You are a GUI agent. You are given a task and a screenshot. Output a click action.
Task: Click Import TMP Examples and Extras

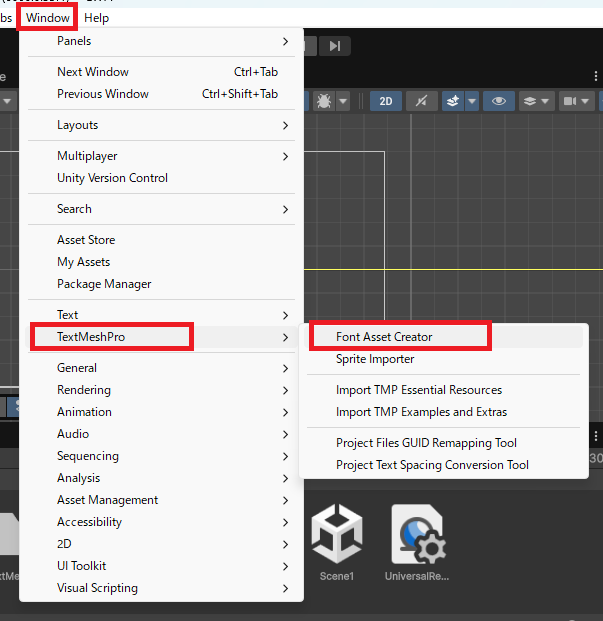(443, 412)
